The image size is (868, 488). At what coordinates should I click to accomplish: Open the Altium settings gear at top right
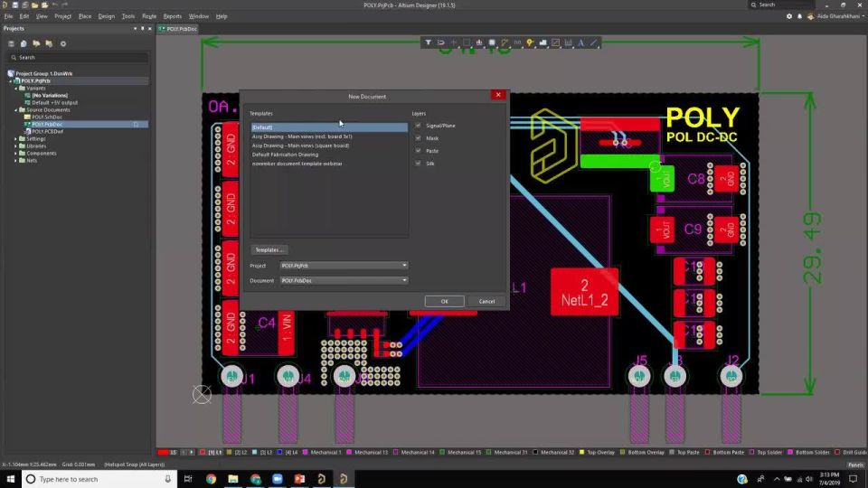[x=788, y=16]
